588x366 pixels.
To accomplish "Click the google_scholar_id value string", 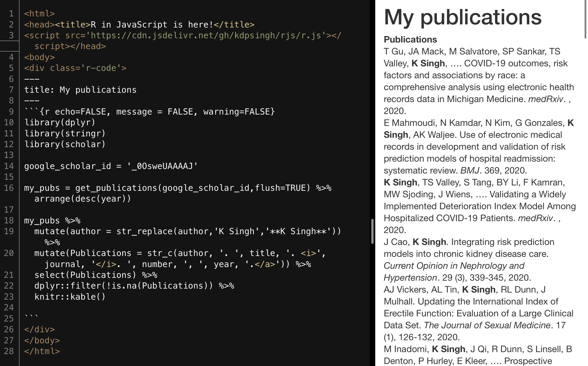I will tap(162, 166).
